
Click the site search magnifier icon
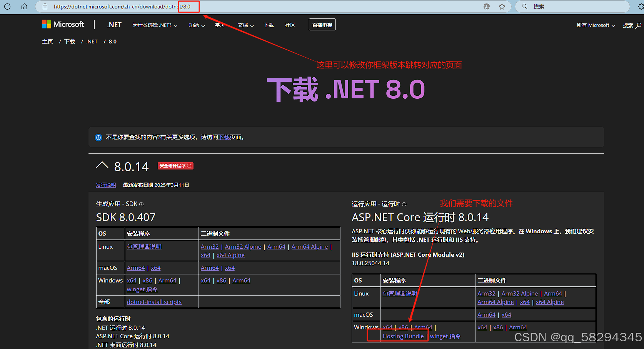pyautogui.click(x=639, y=25)
